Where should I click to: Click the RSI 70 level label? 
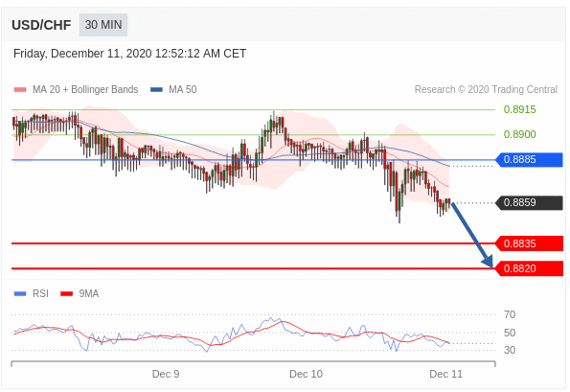[510, 314]
